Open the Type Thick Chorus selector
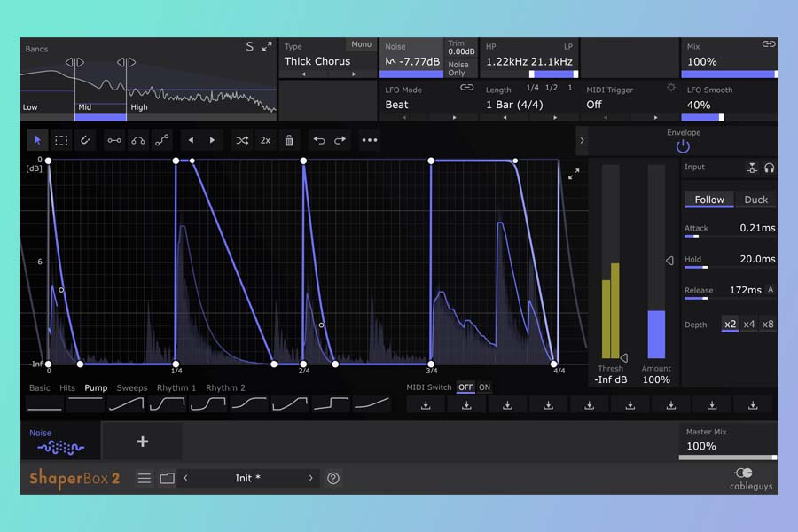The width and height of the screenshot is (798, 532). pos(317,61)
